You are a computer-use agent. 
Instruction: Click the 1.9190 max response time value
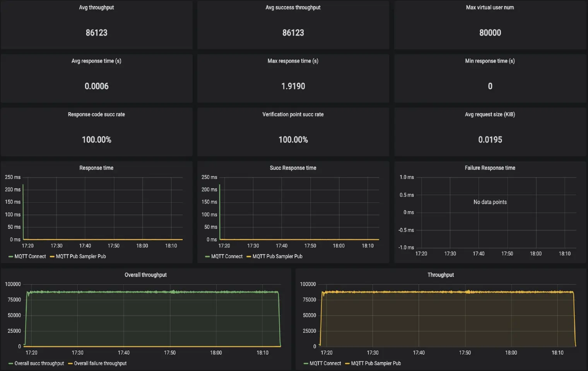[x=293, y=86]
